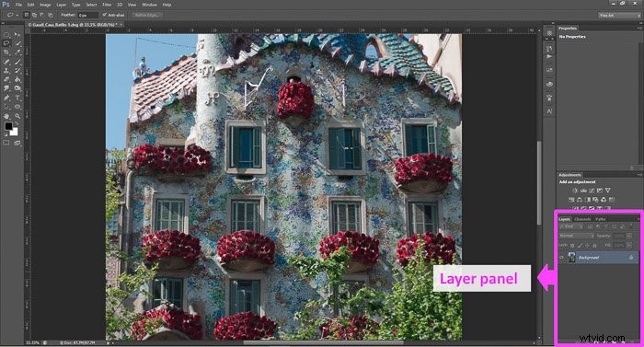Hide the Background layer with eye icon

(x=561, y=258)
